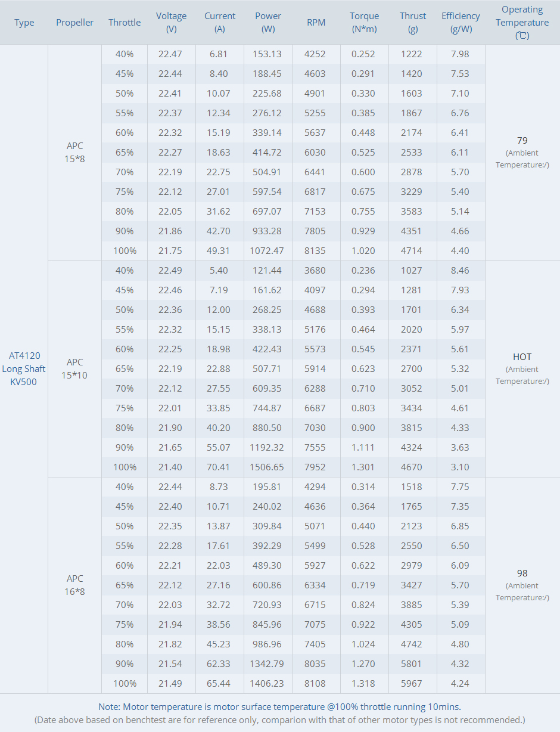Click the APC 16*8 propeller cell
The height and width of the screenshot is (732, 560).
click(75, 585)
